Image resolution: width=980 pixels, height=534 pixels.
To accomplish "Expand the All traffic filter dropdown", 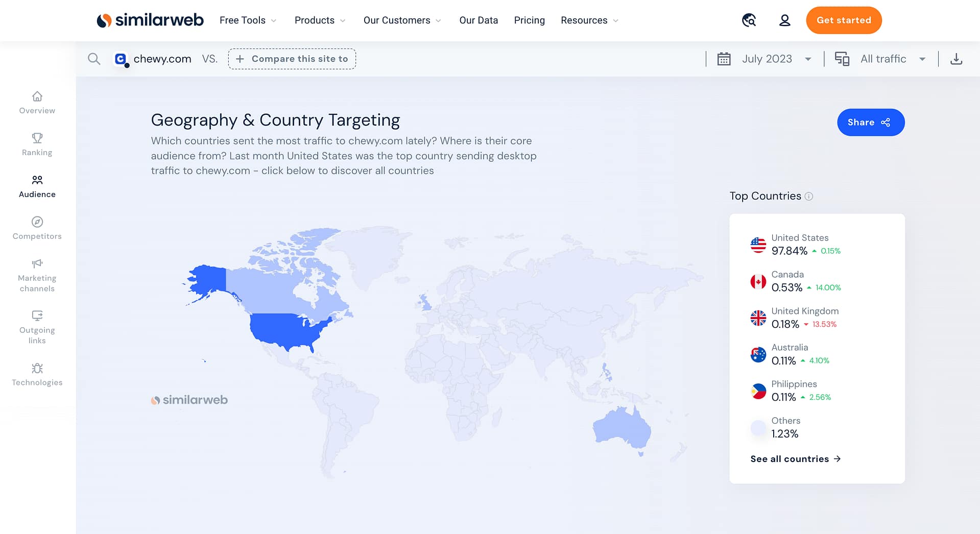I will coord(883,59).
